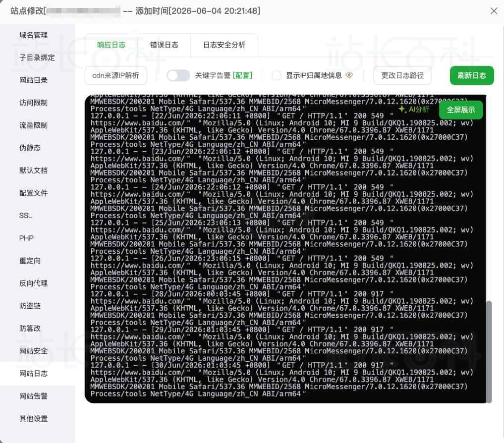This screenshot has width=504, height=443.
Task: Select SSL in the sidebar
Action: [x=26, y=216]
